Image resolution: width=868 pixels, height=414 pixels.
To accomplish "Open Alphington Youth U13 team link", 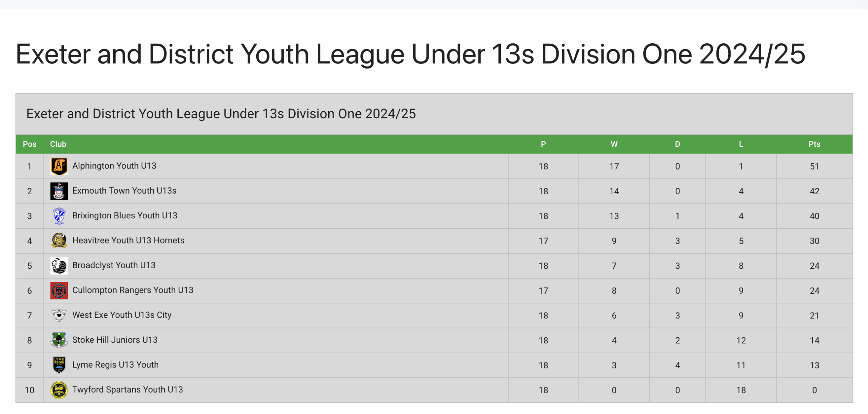I will 114,166.
